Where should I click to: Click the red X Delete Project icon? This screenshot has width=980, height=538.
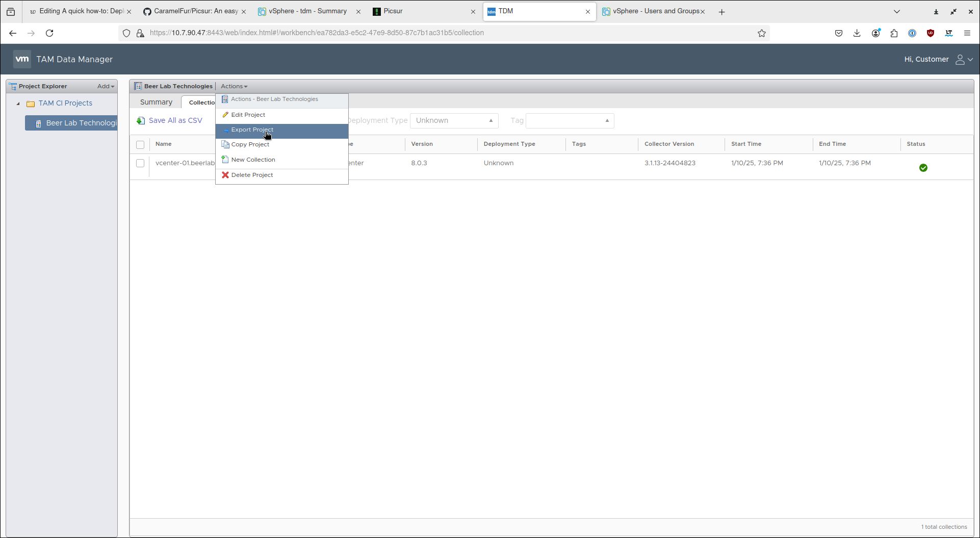(x=225, y=175)
